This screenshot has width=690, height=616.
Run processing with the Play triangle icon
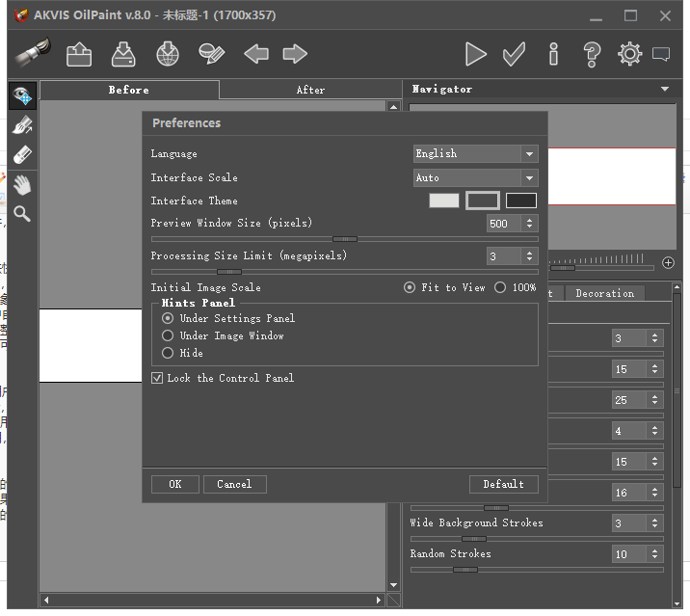click(476, 54)
